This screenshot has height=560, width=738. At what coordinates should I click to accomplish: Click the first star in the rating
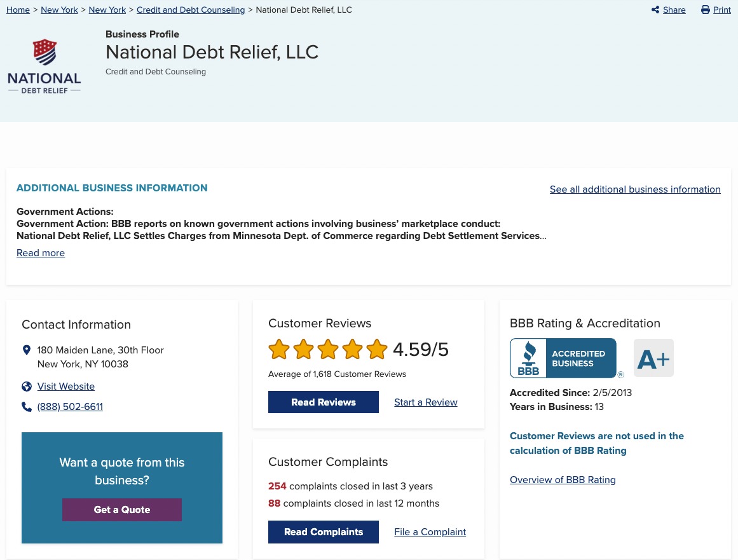click(x=278, y=349)
